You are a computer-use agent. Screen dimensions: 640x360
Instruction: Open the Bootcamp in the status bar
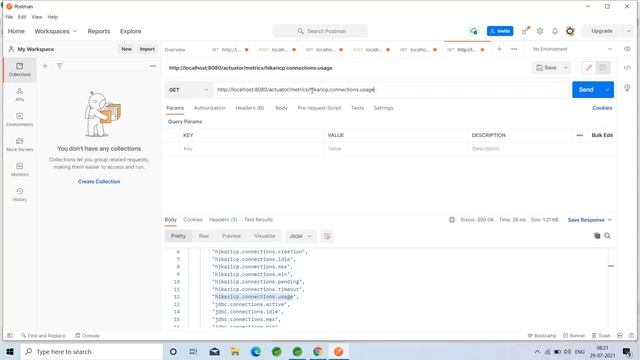[542, 336]
